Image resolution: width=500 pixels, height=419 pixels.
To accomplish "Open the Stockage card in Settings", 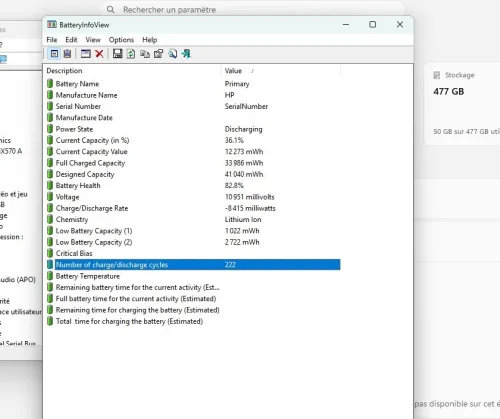I will coord(462,104).
